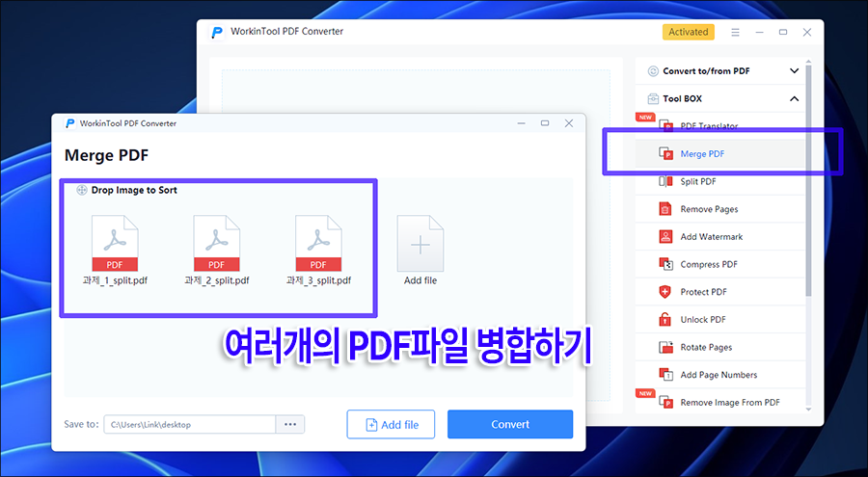This screenshot has height=477, width=868.
Task: Select the Protect PDF shield icon
Action: [x=665, y=292]
